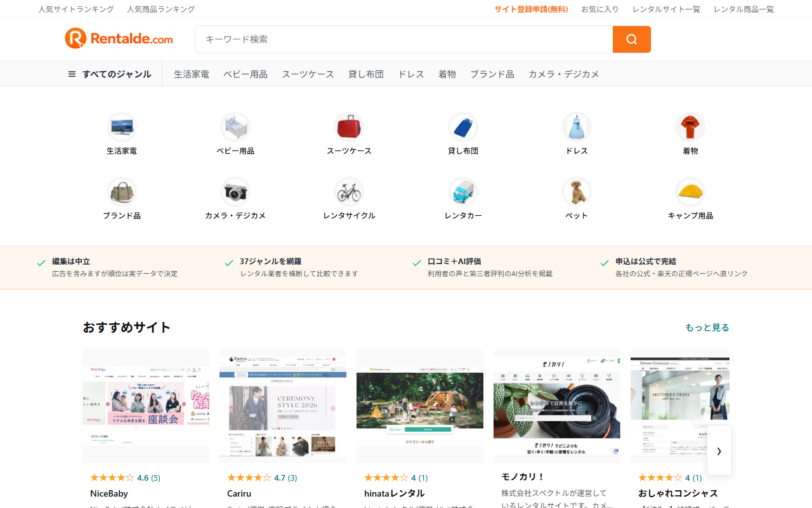Click the Rentalde.com logo
This screenshot has width=812, height=508.
click(x=119, y=39)
